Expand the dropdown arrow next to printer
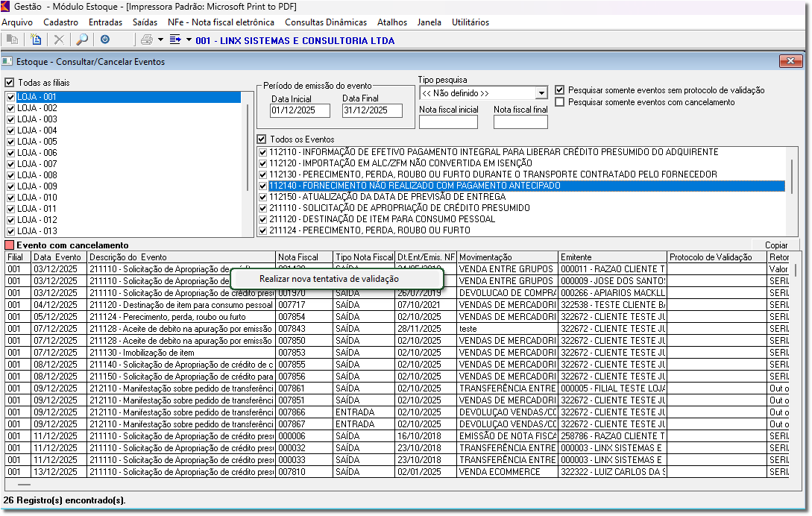This screenshot has height=516, width=812. 161,40
